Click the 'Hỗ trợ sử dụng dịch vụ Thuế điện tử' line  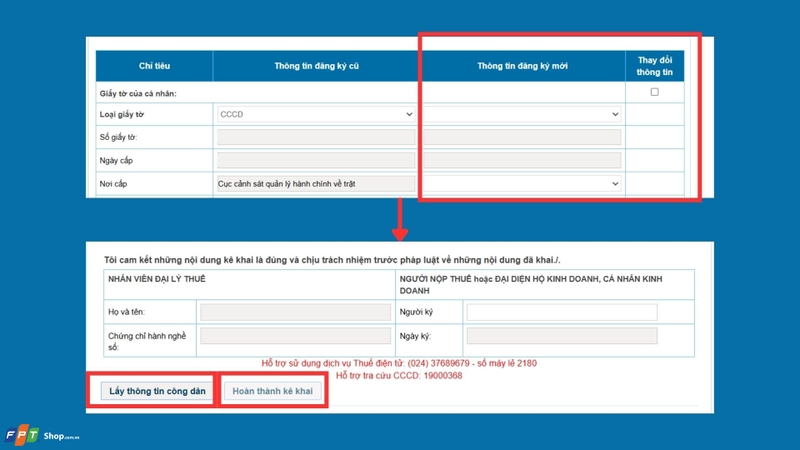click(x=399, y=363)
